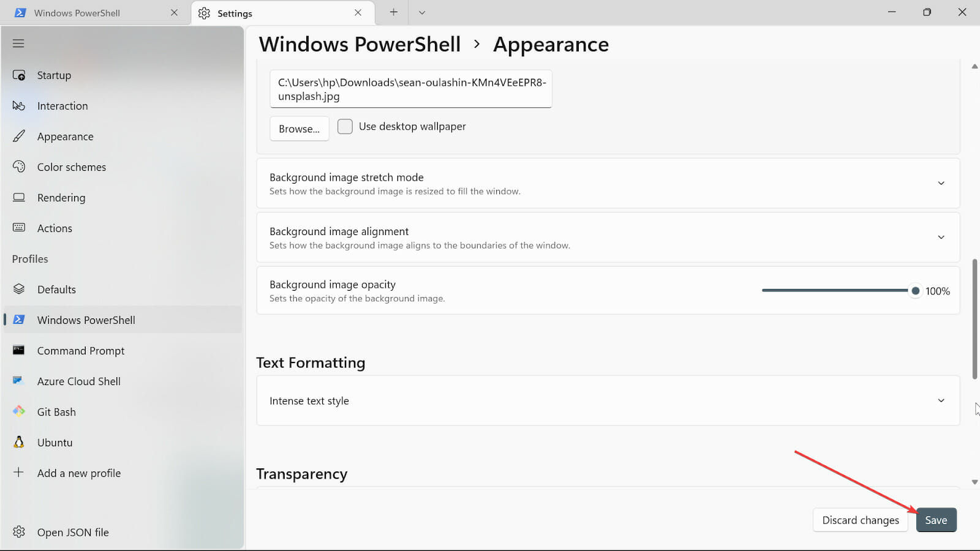
Task: Open Color schemes settings page
Action: tap(123, 167)
